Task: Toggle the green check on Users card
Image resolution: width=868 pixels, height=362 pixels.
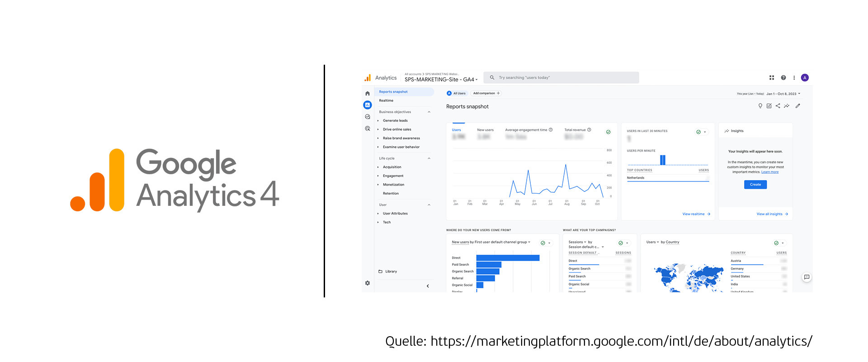Action: [608, 132]
